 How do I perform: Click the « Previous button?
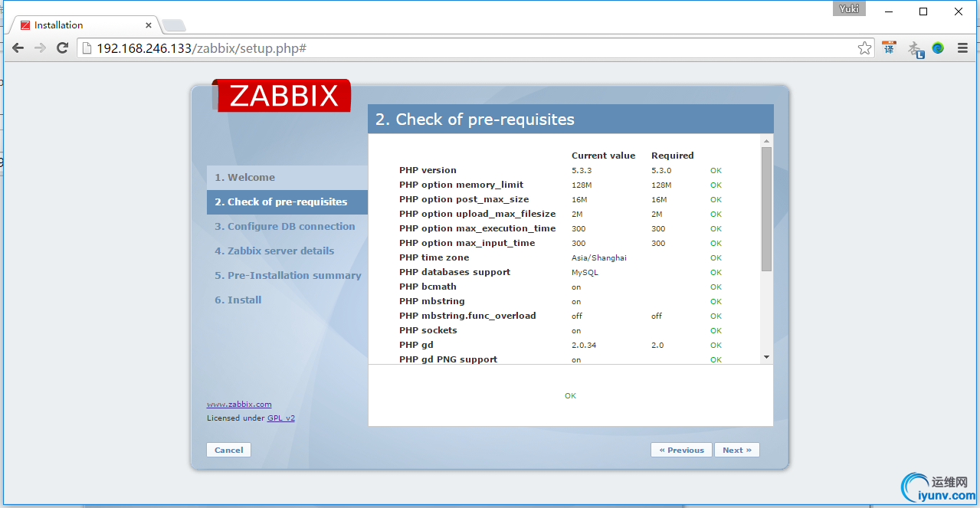pos(681,450)
